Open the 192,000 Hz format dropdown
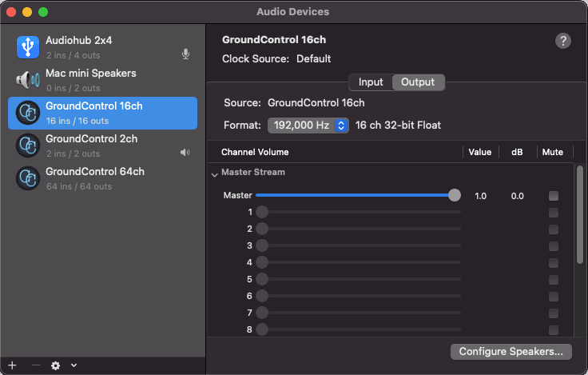This screenshot has height=375, width=588. pyautogui.click(x=308, y=126)
